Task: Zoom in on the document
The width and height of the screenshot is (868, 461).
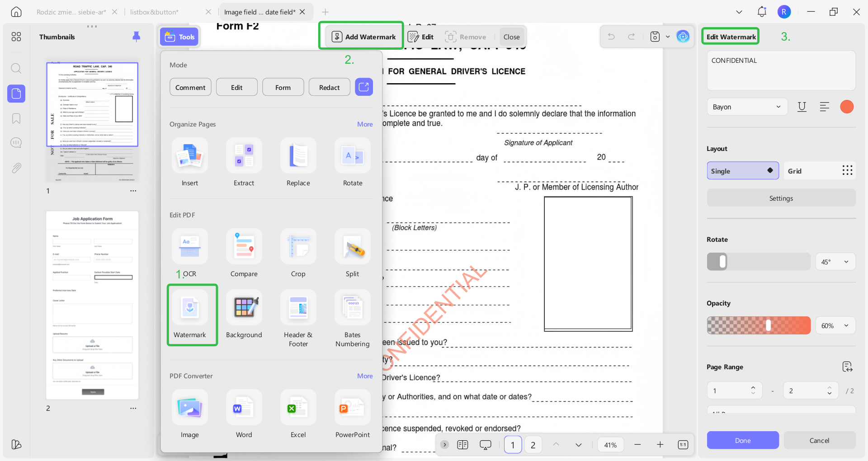Action: point(660,445)
